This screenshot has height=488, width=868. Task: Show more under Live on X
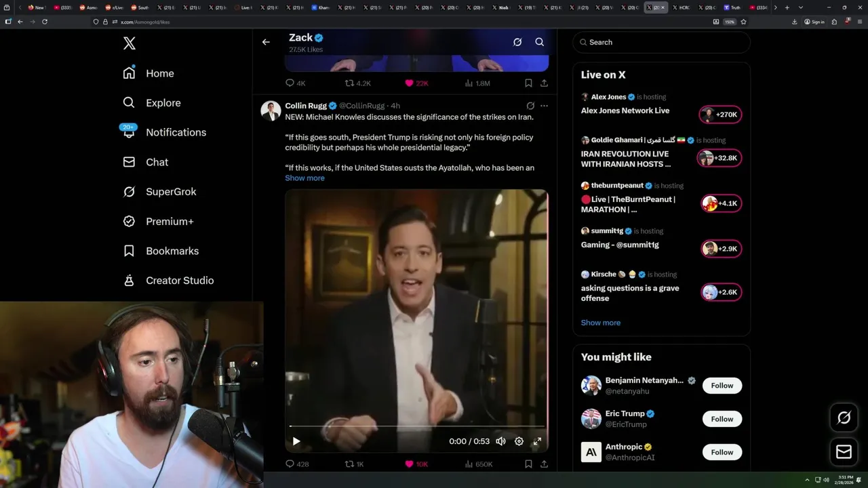click(601, 323)
